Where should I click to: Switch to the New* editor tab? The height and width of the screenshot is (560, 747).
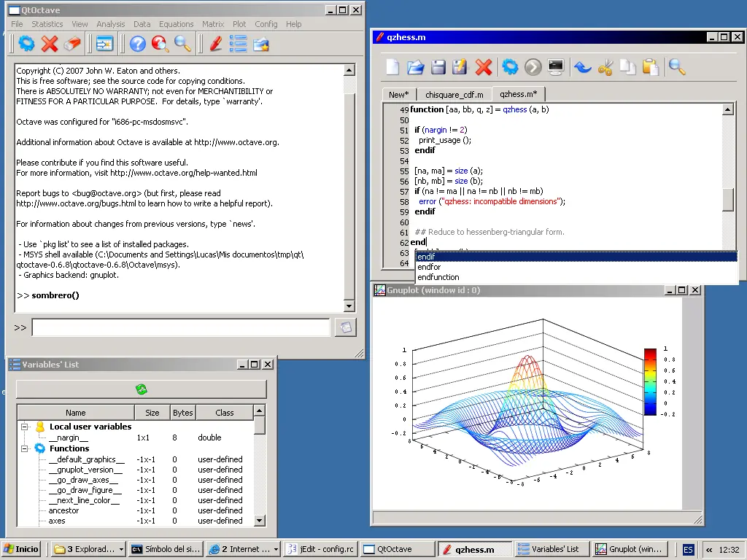[399, 95]
